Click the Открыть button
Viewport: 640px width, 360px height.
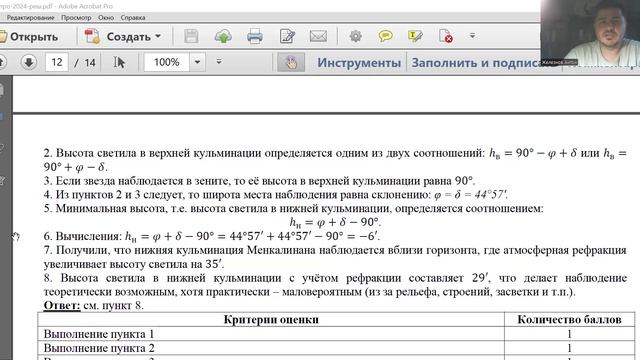point(29,37)
